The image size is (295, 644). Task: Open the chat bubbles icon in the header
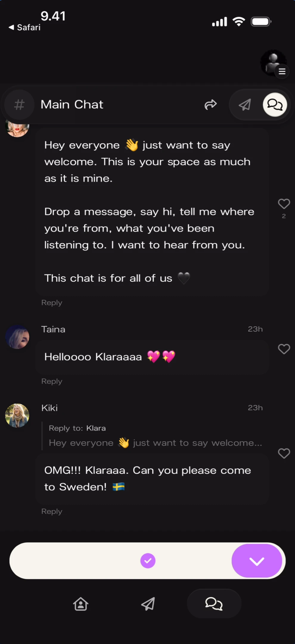click(x=274, y=105)
